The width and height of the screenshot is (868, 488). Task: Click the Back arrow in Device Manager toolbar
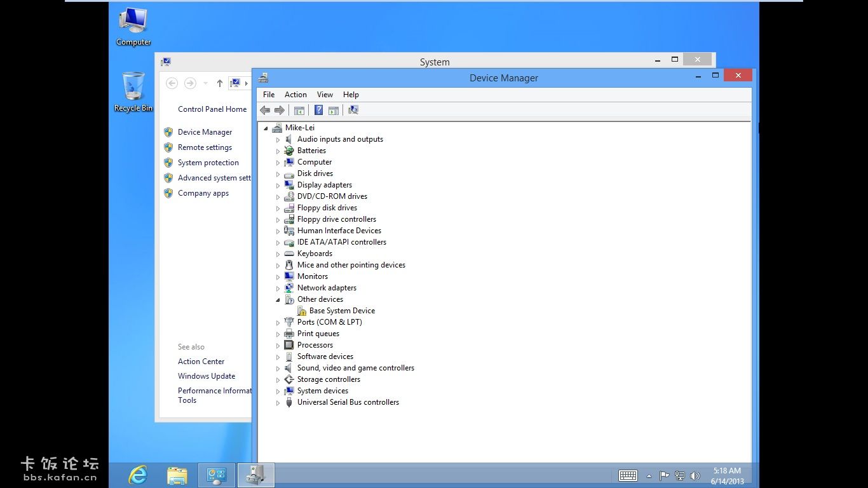click(265, 110)
